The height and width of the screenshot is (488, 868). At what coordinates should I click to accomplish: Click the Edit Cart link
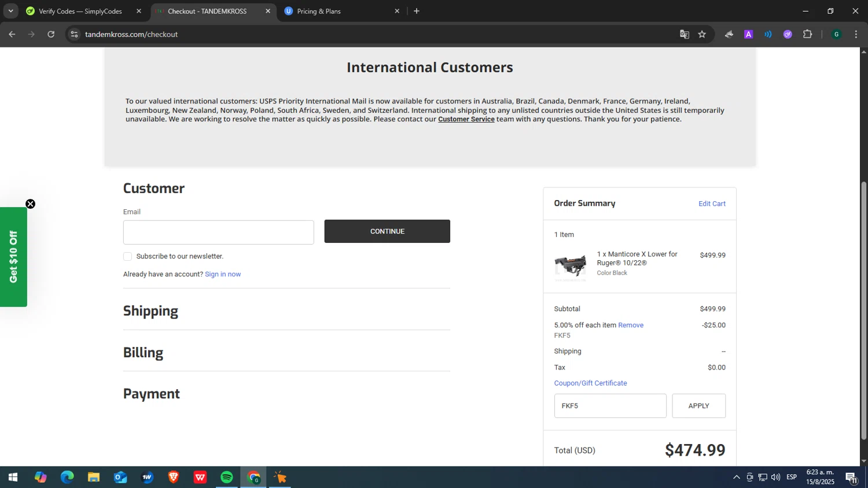[712, 204]
